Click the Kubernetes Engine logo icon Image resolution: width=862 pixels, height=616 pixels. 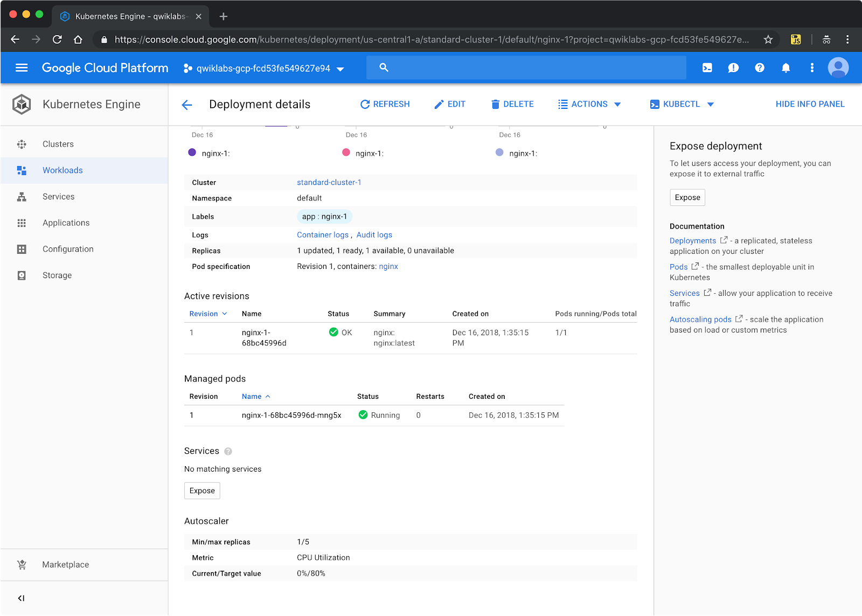tap(22, 105)
